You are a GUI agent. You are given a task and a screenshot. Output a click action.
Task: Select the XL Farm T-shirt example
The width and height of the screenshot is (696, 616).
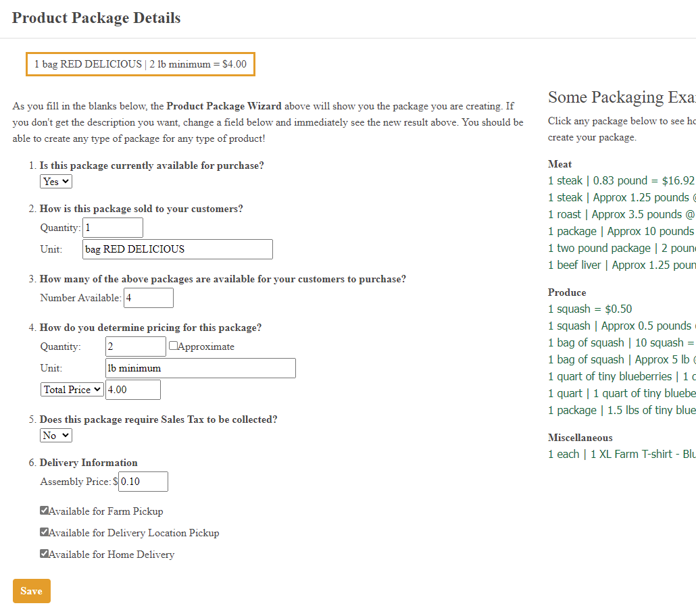tap(621, 454)
